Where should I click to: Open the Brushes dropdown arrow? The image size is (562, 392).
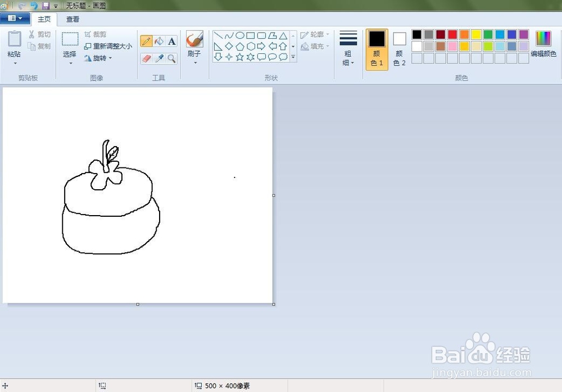pyautogui.click(x=196, y=63)
